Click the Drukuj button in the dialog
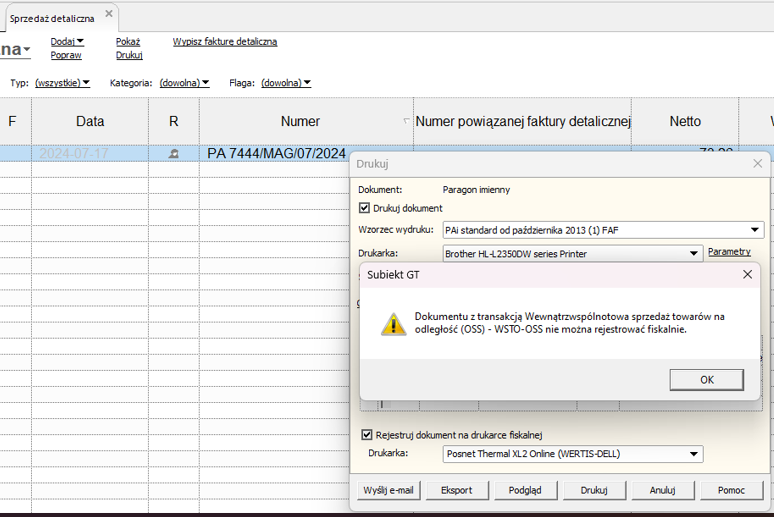This screenshot has width=774, height=517. [x=594, y=490]
